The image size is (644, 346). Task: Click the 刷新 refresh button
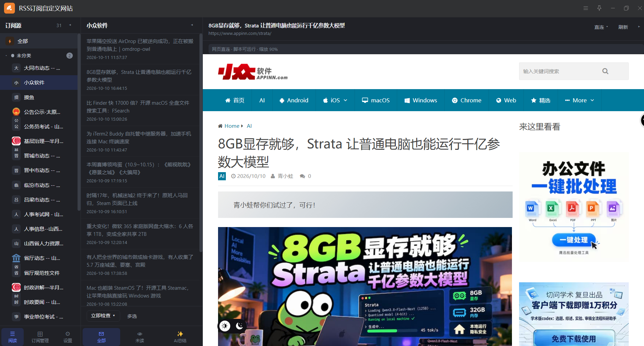pos(623,27)
